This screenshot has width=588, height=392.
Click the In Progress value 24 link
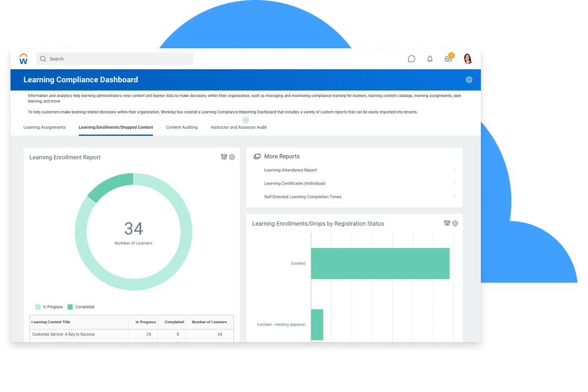click(x=149, y=334)
